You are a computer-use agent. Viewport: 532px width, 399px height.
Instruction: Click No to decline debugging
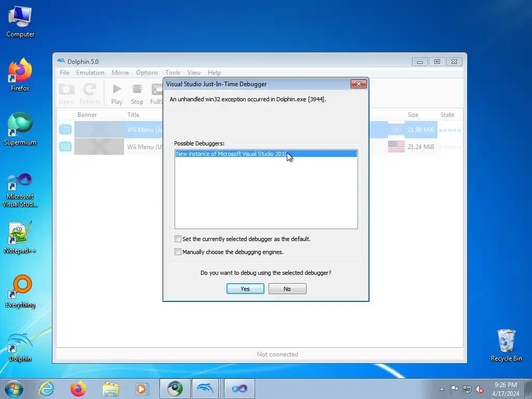point(287,289)
